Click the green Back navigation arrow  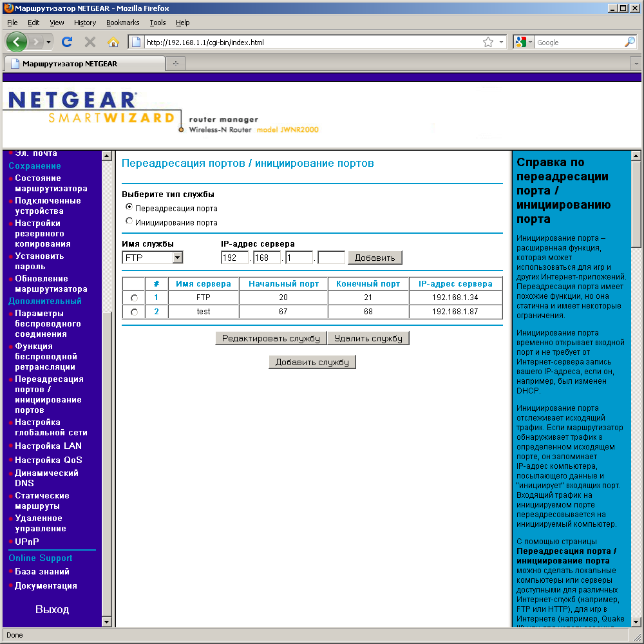[x=17, y=42]
